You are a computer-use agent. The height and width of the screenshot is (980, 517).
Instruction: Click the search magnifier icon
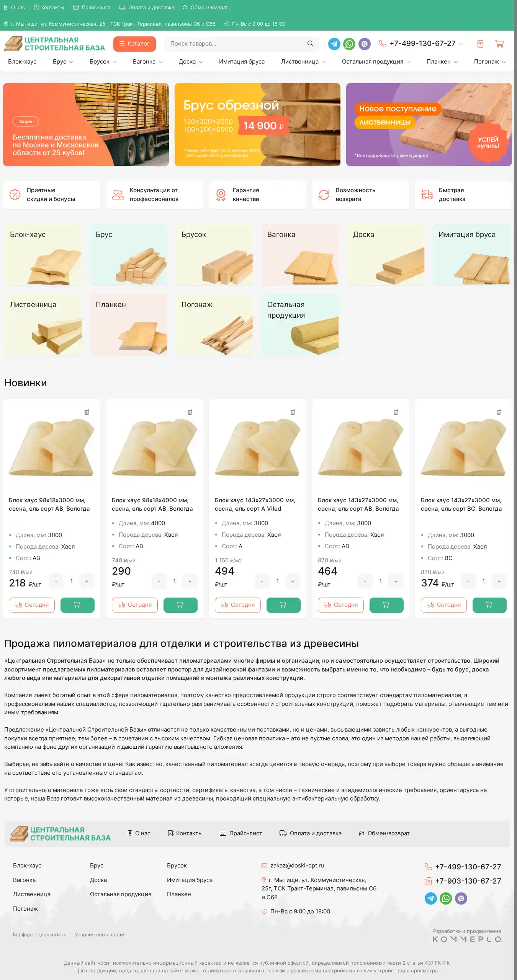click(x=310, y=44)
